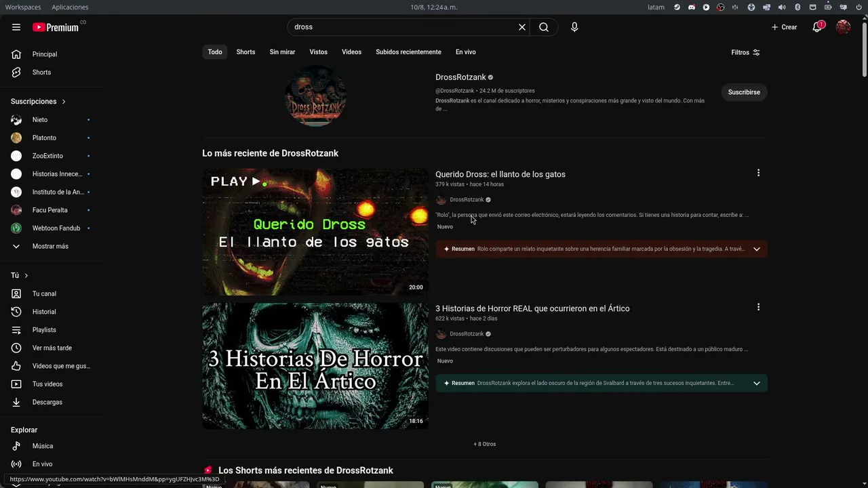Viewport: 868px width, 488px height.
Task: Expand Resumen for the Svalbard video
Action: [x=757, y=383]
